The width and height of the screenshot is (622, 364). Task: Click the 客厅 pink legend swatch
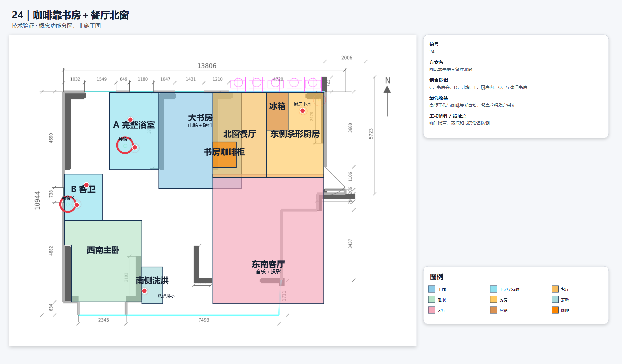pyautogui.click(x=431, y=310)
